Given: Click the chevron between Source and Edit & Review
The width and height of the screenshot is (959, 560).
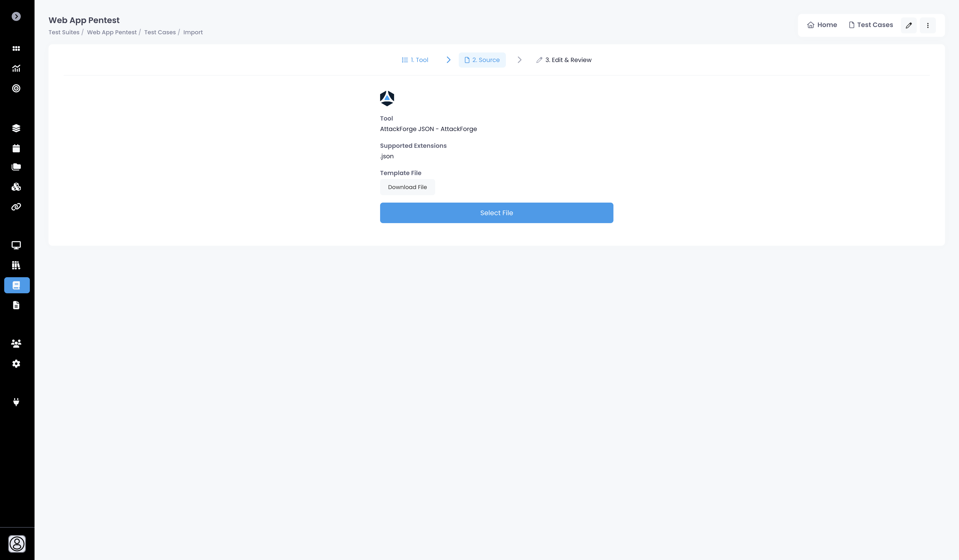Looking at the screenshot, I should coord(519,60).
